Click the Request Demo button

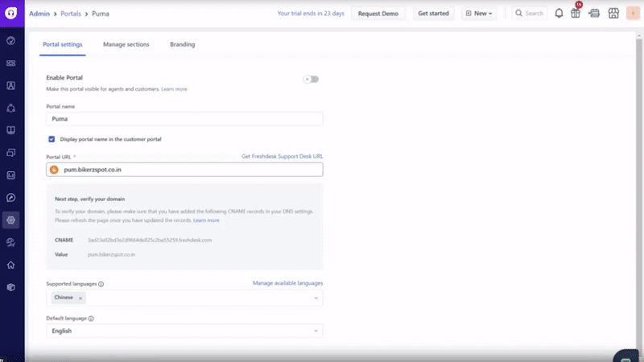pos(378,13)
